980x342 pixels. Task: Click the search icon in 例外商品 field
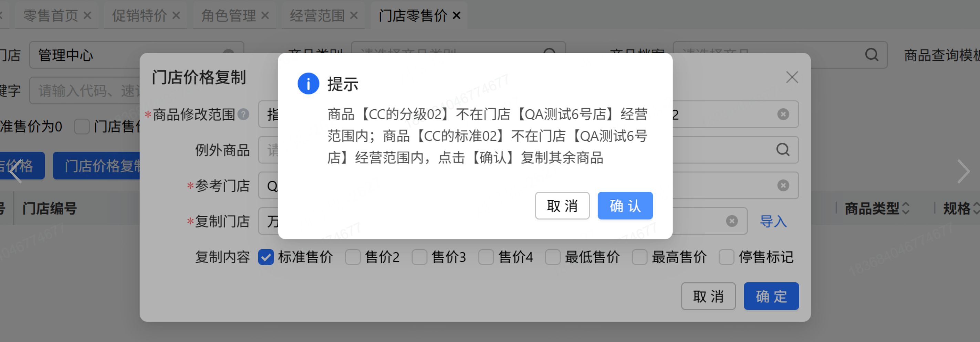(x=783, y=150)
